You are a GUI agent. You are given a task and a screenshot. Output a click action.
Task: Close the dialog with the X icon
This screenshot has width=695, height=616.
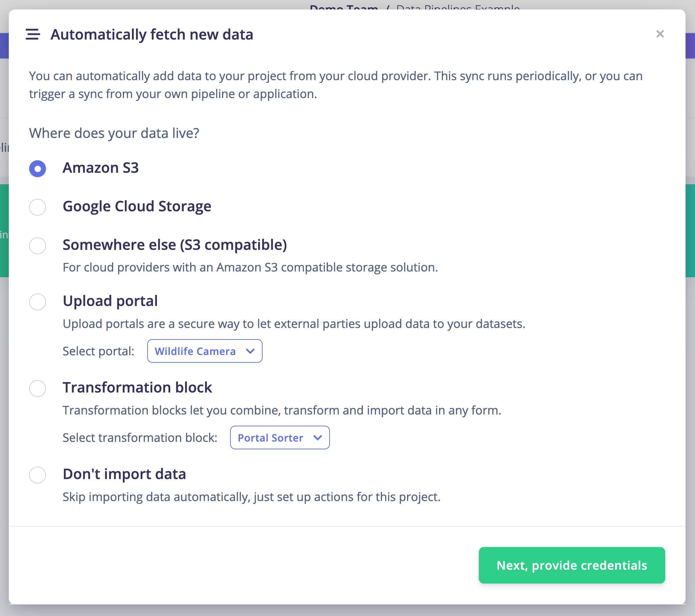pos(659,34)
